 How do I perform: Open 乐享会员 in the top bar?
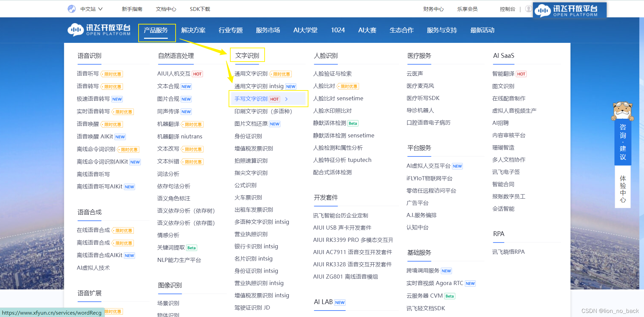click(467, 9)
